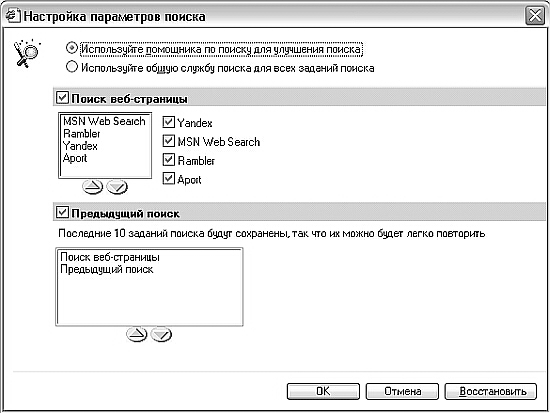
Task: Click the search assistant magnifier icon
Action: point(26,53)
